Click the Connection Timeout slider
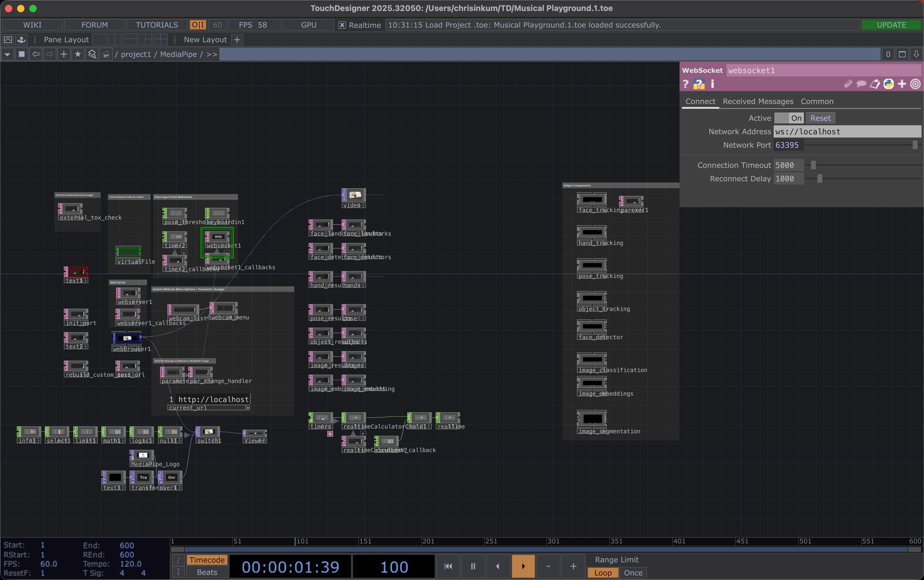This screenshot has width=924, height=580. click(x=863, y=165)
